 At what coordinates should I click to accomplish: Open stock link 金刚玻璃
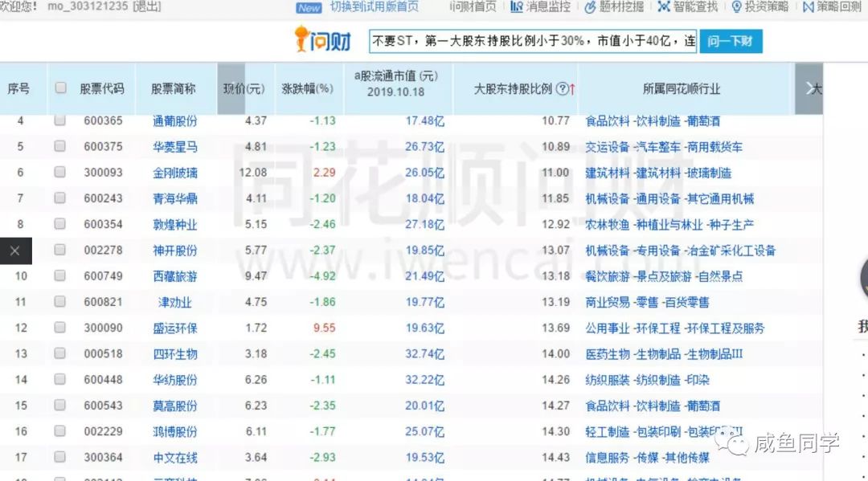(175, 173)
